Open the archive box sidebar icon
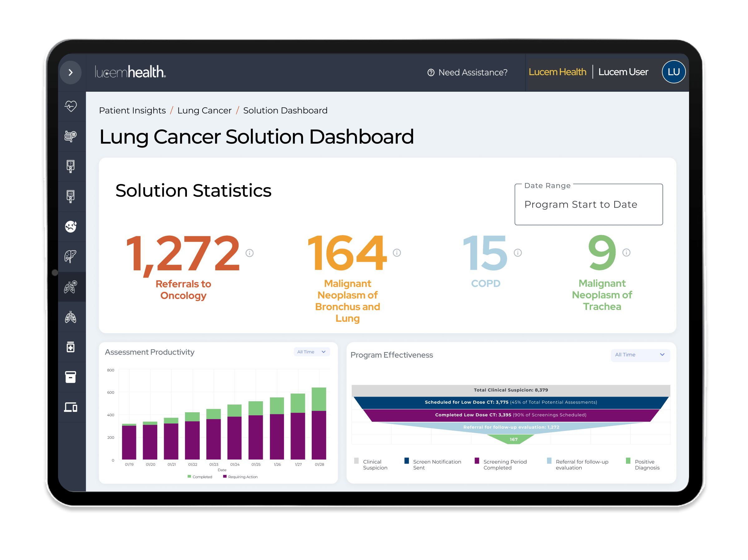Viewport: 748px width, 560px height. (71, 377)
